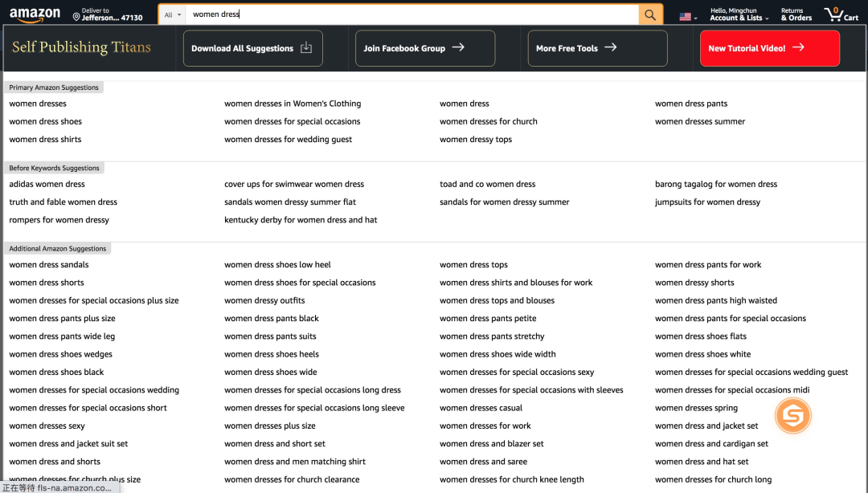Pick women dress shirts and blouses for work
868x493 pixels.
click(x=516, y=283)
